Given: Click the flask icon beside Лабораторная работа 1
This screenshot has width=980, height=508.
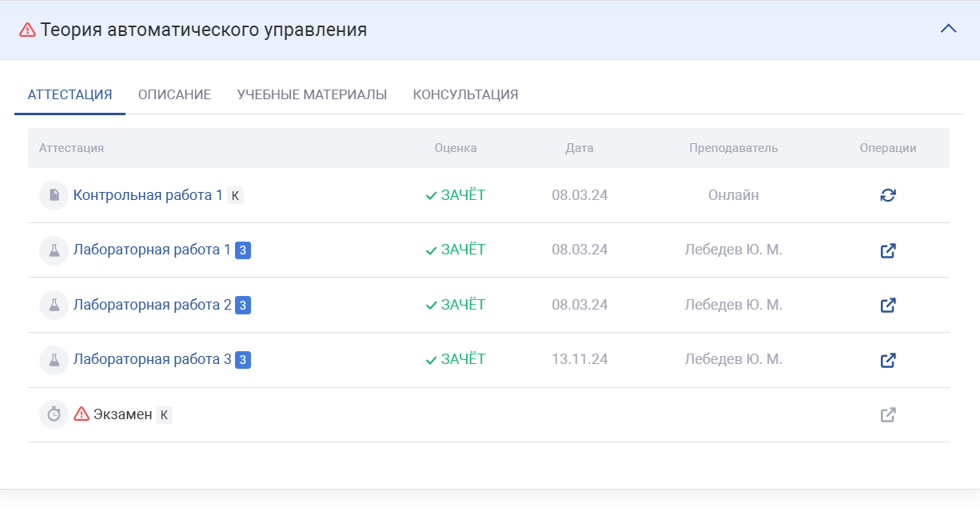Looking at the screenshot, I should pos(54,250).
